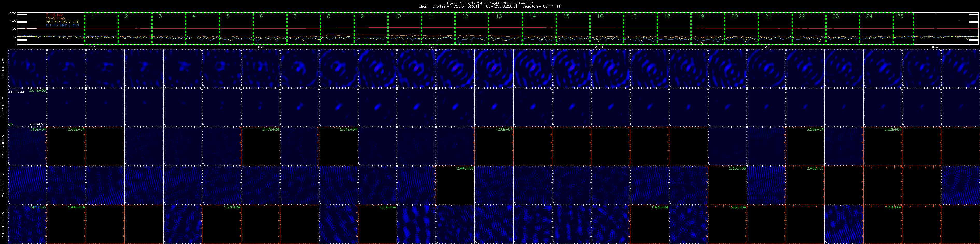This screenshot has height=244, width=980.
Task: Select time interval marker 13
Action: tap(499, 16)
